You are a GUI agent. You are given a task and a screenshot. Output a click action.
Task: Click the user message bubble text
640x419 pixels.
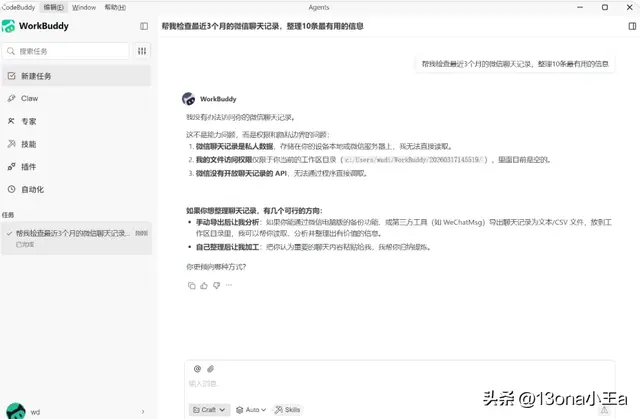515,64
